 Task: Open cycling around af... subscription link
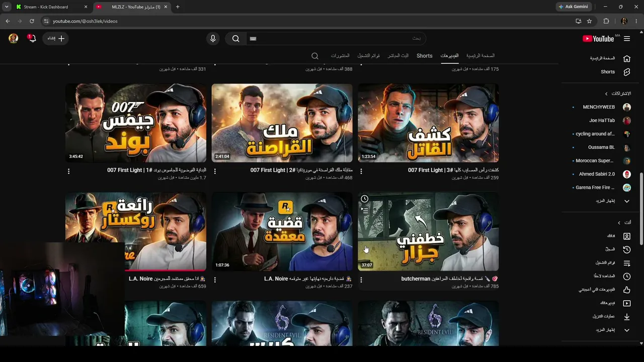tap(595, 134)
